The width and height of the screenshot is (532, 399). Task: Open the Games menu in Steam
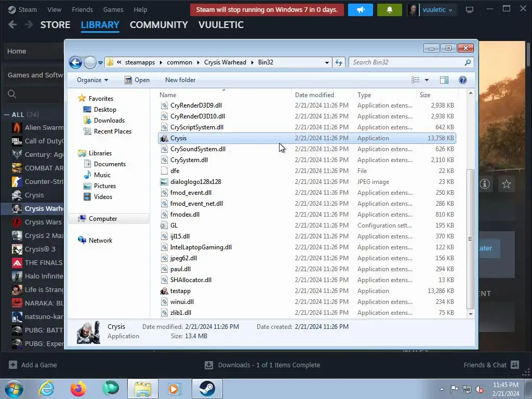(113, 9)
